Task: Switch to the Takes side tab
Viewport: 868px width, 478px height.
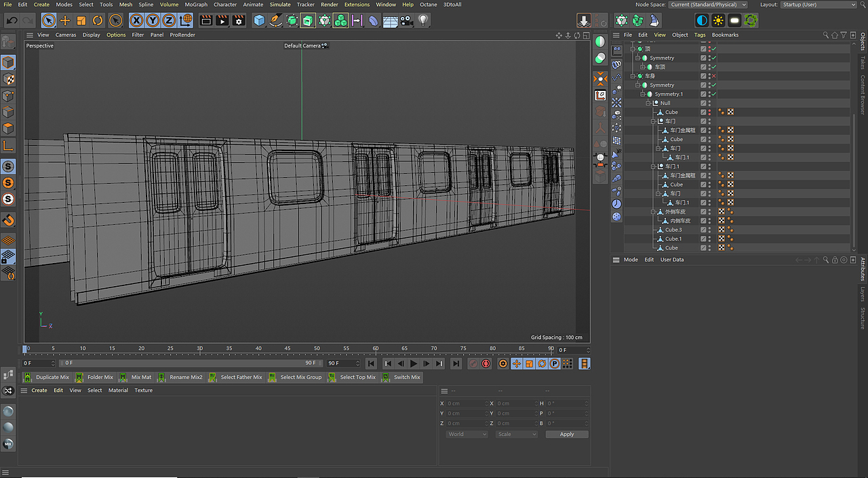Action: coord(863,62)
